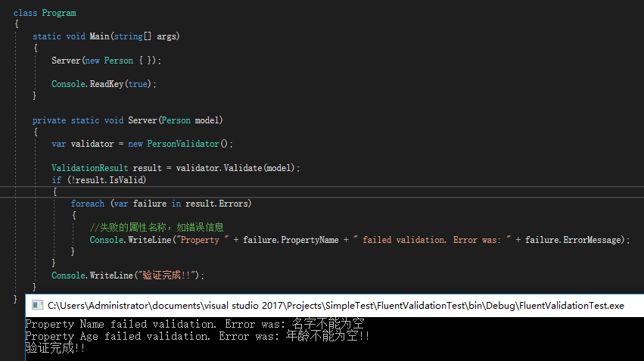Viewport: 644px width, 361px height.
Task: Click failure.PropertyName in the WriteLine call
Action: click(291, 240)
